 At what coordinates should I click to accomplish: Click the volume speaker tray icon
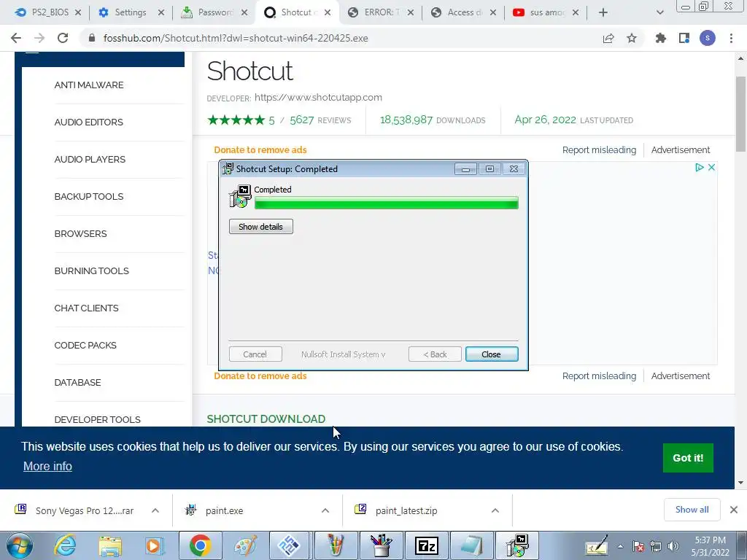coord(673,546)
